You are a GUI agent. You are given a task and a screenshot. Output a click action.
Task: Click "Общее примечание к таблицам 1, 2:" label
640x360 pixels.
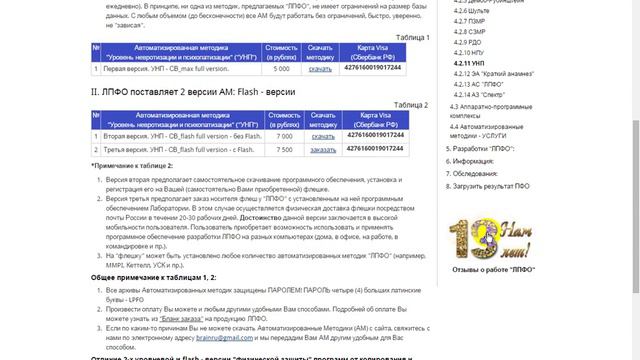(153, 278)
